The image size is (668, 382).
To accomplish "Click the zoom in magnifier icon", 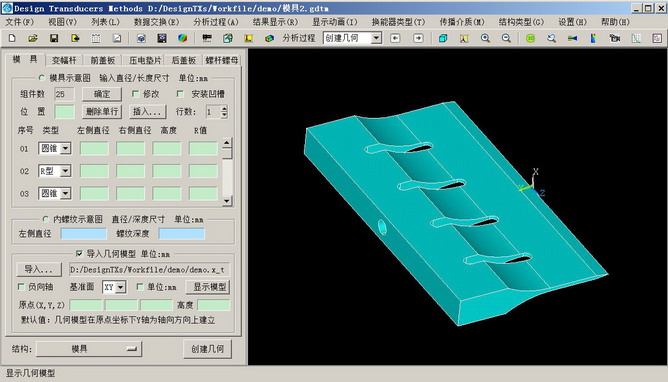I will (485, 38).
